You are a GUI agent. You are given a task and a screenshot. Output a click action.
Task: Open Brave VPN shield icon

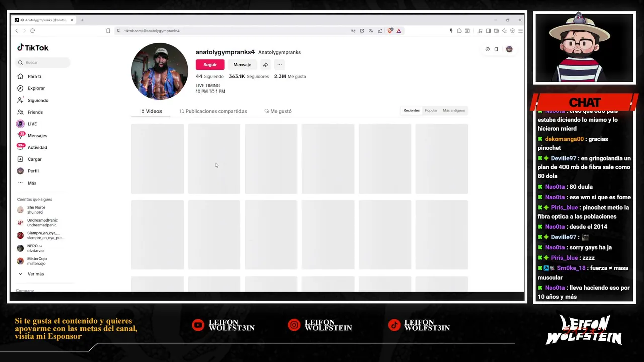512,31
